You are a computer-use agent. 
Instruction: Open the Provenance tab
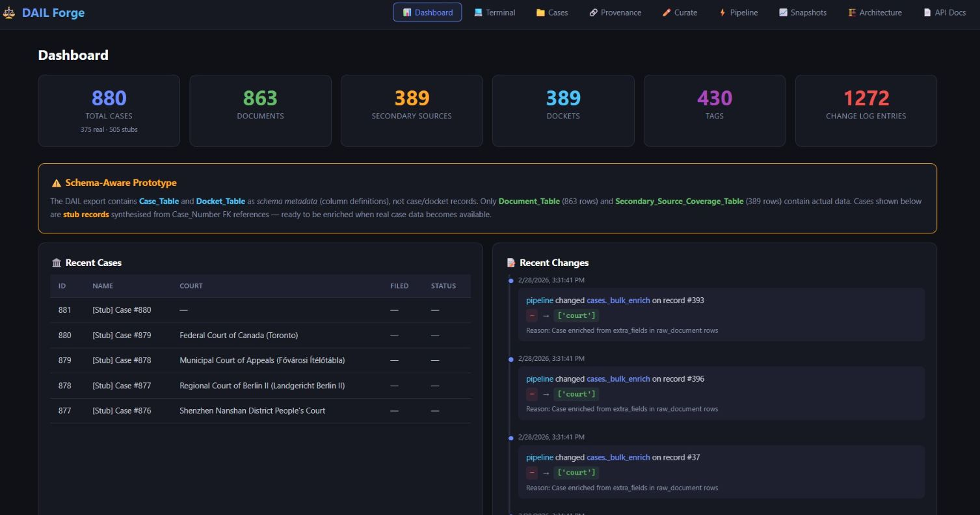(615, 12)
